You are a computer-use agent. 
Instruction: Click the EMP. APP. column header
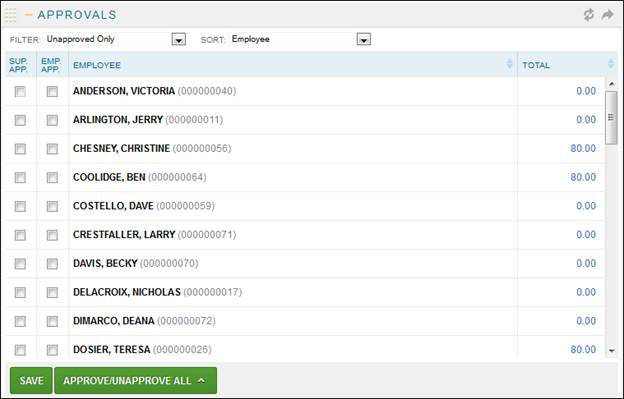point(51,65)
